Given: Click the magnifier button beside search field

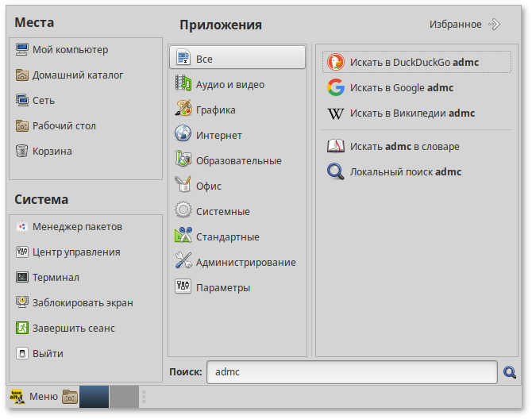Looking at the screenshot, I should [x=510, y=372].
